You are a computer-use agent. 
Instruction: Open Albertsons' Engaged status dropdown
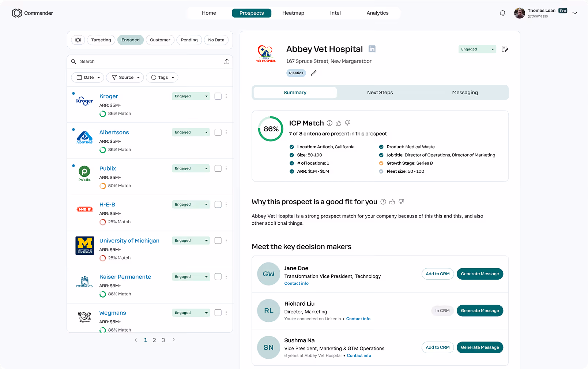pos(191,132)
